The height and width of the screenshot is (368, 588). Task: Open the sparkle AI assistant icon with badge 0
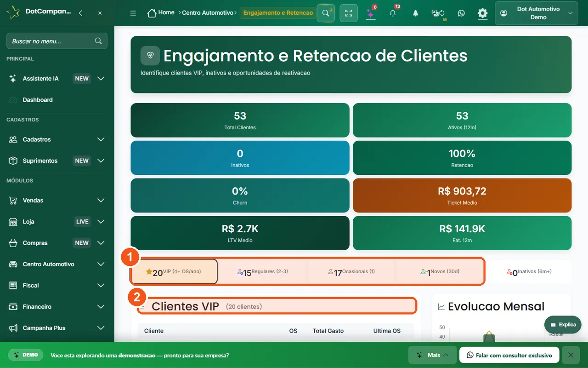click(370, 13)
